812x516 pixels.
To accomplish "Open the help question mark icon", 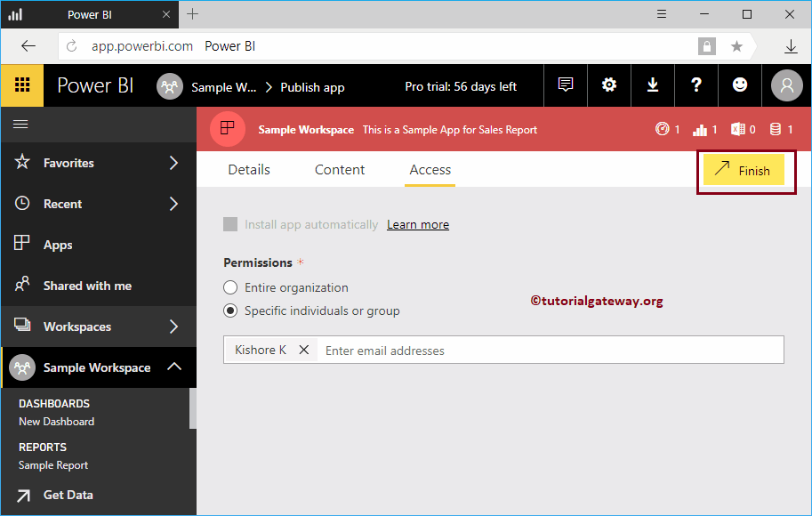I will [x=695, y=84].
